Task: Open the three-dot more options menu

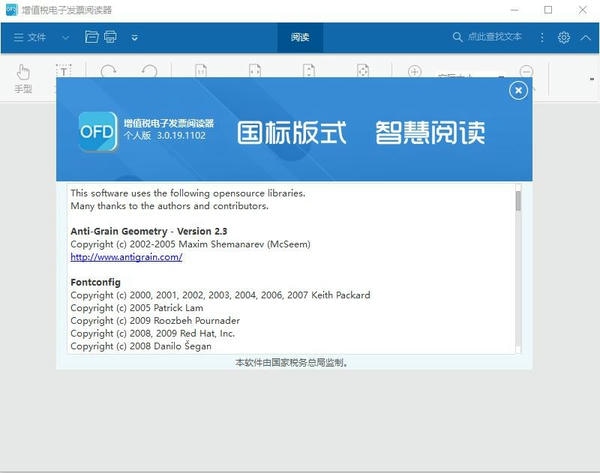Action: pyautogui.click(x=542, y=38)
